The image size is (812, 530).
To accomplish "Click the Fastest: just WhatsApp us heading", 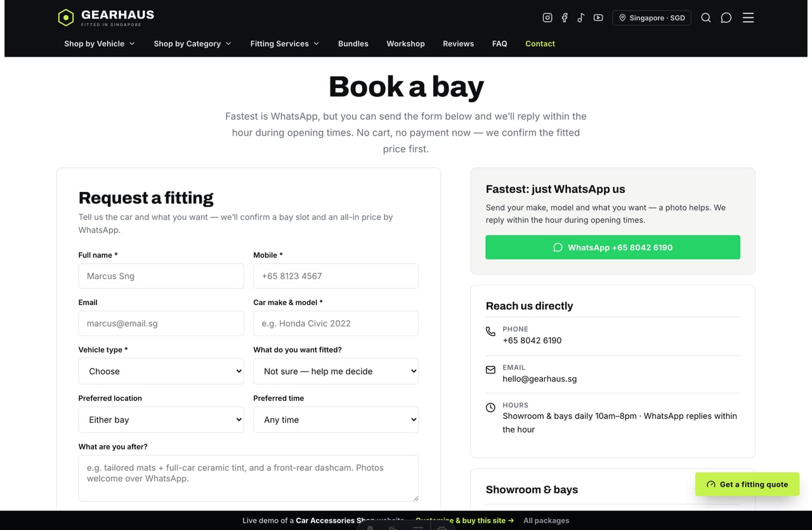I will tap(555, 189).
